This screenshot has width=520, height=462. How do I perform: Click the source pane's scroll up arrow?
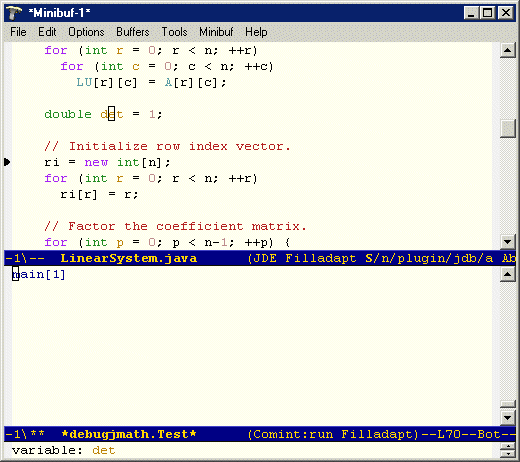pos(508,51)
